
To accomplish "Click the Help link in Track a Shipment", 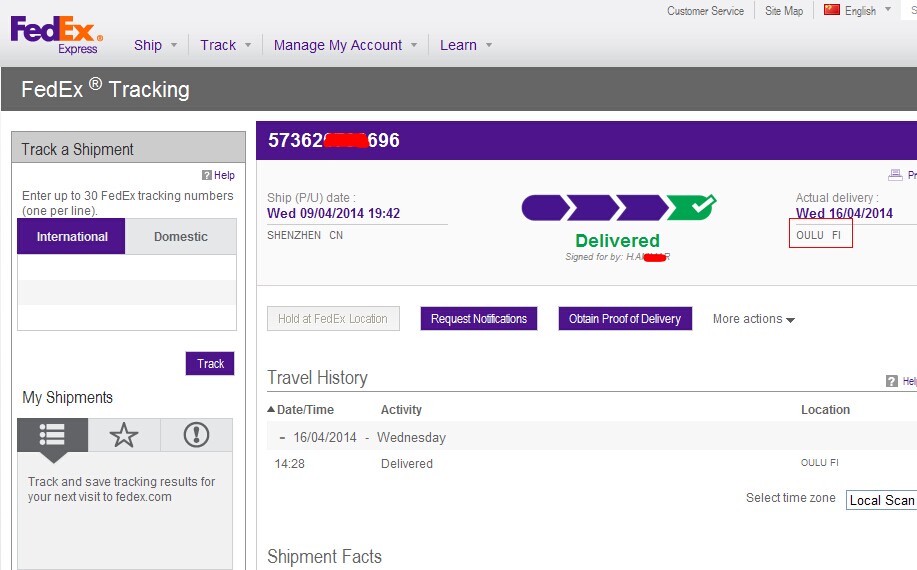I will [224, 175].
